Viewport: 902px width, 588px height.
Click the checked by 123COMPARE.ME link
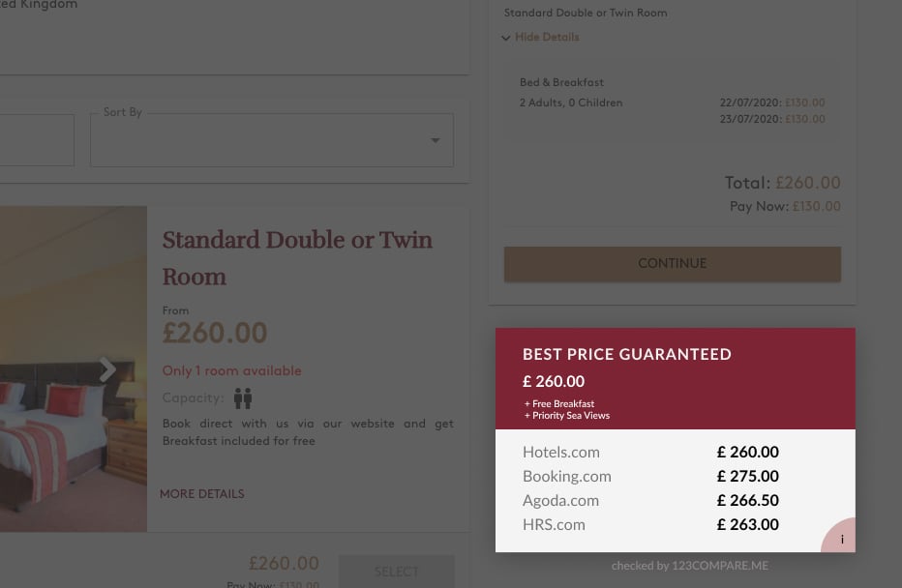point(689,566)
